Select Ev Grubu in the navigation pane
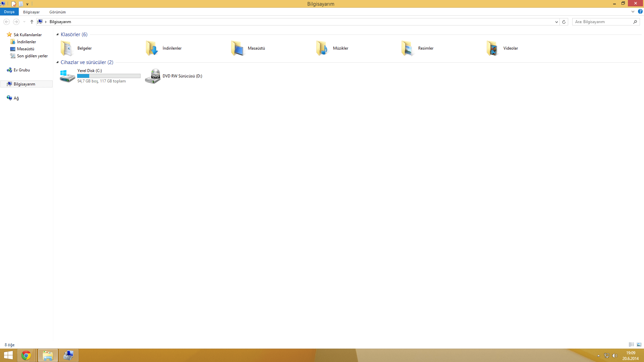 point(21,70)
